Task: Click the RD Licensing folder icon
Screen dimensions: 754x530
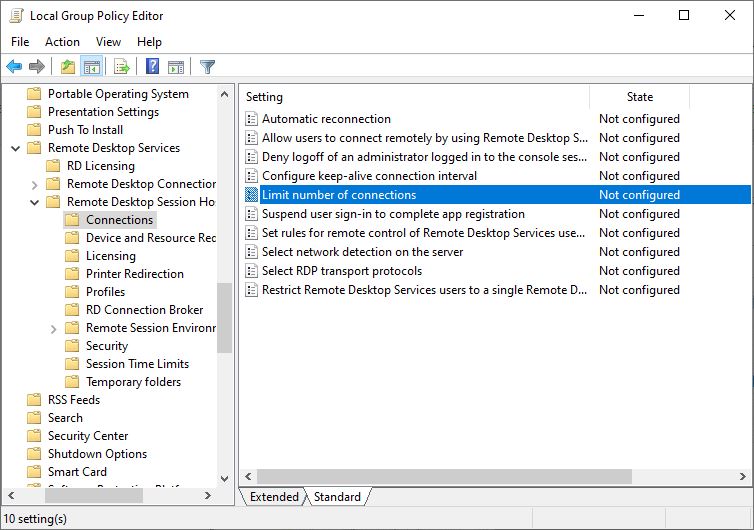Action: [53, 166]
